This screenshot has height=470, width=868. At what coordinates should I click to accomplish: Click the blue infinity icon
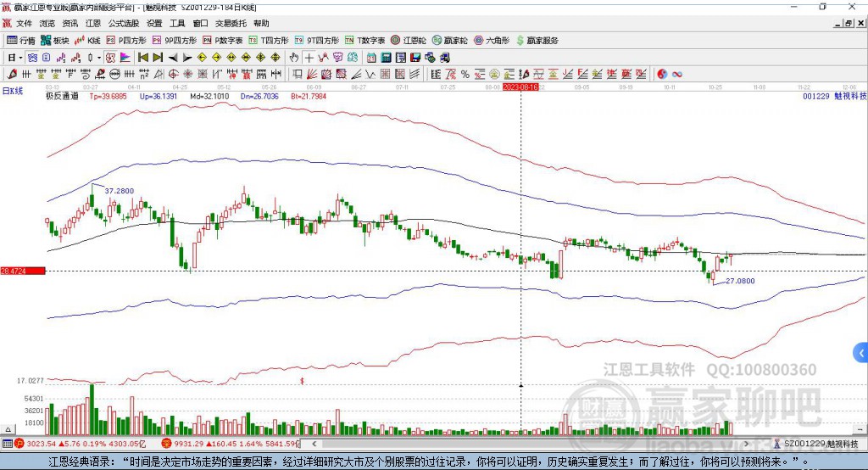pyautogui.click(x=677, y=75)
